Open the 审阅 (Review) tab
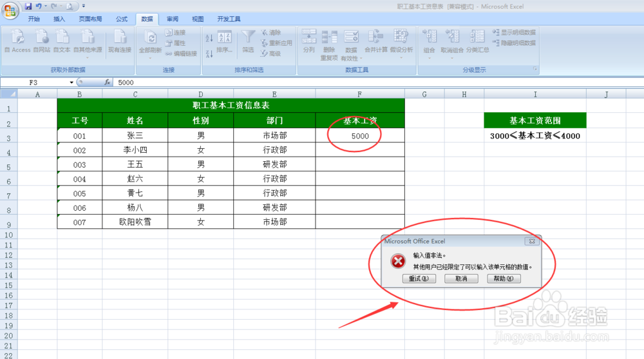The width and height of the screenshot is (644, 359). click(x=173, y=19)
